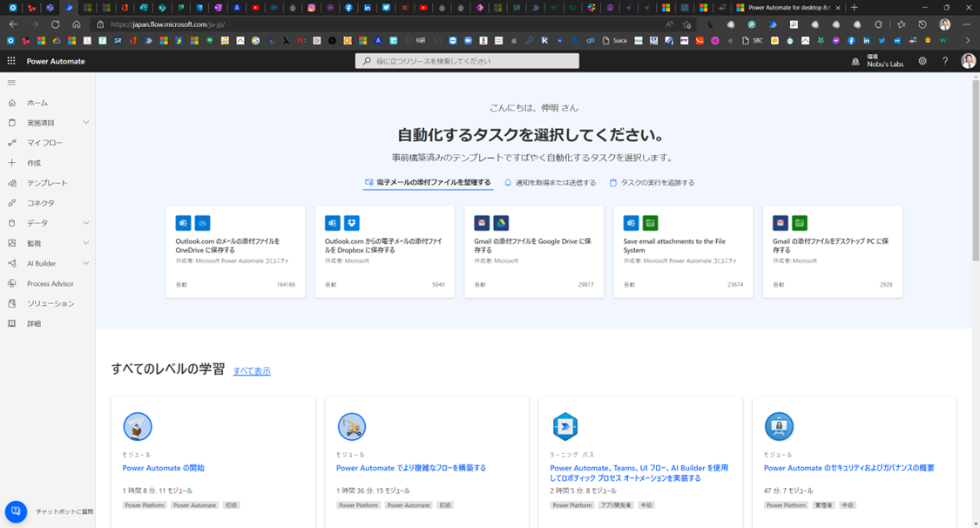Open the app launcher waffle menu
The width and height of the screenshot is (980, 528).
11,61
